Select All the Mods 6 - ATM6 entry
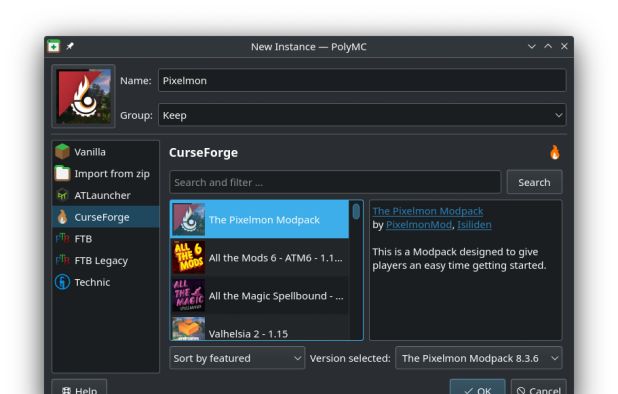 coord(260,258)
